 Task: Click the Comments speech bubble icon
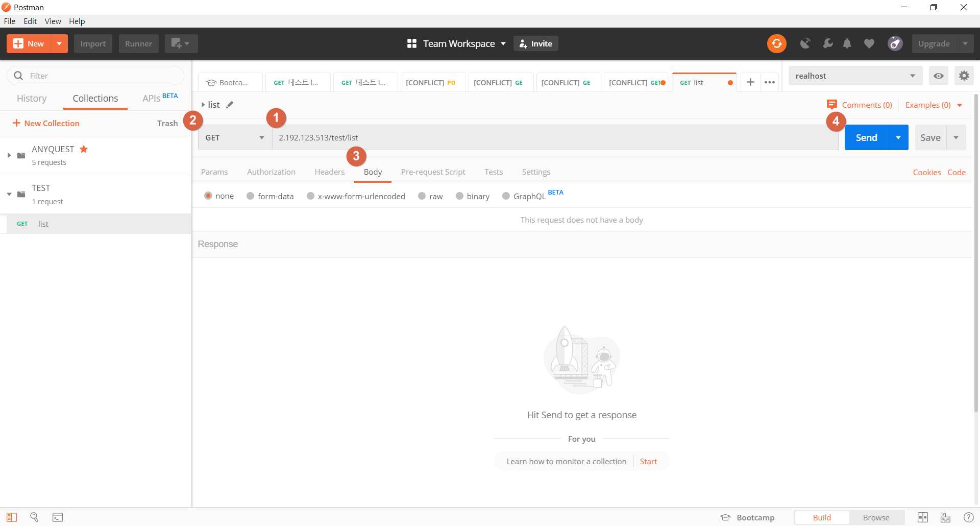coord(832,105)
